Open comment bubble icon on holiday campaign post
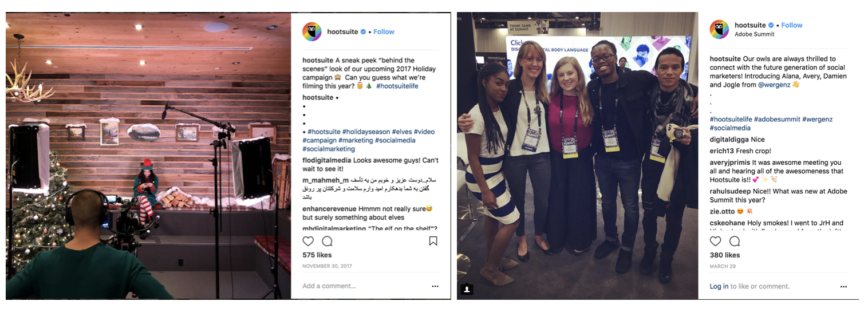Image resolution: width=868 pixels, height=309 pixels. tap(327, 241)
